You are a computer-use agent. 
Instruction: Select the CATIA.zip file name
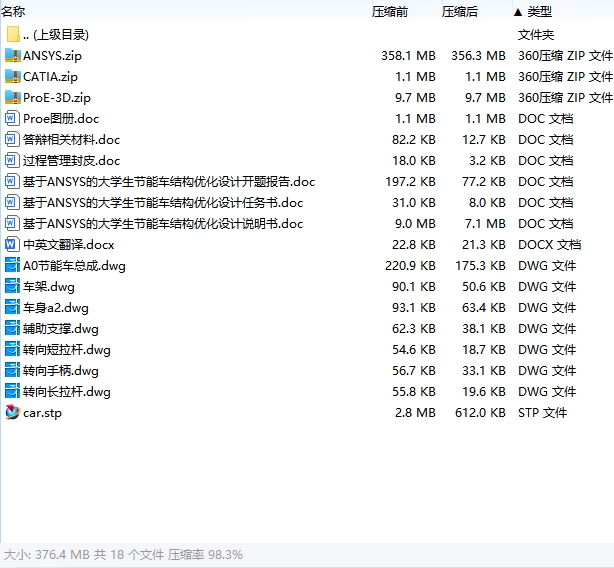(x=51, y=77)
